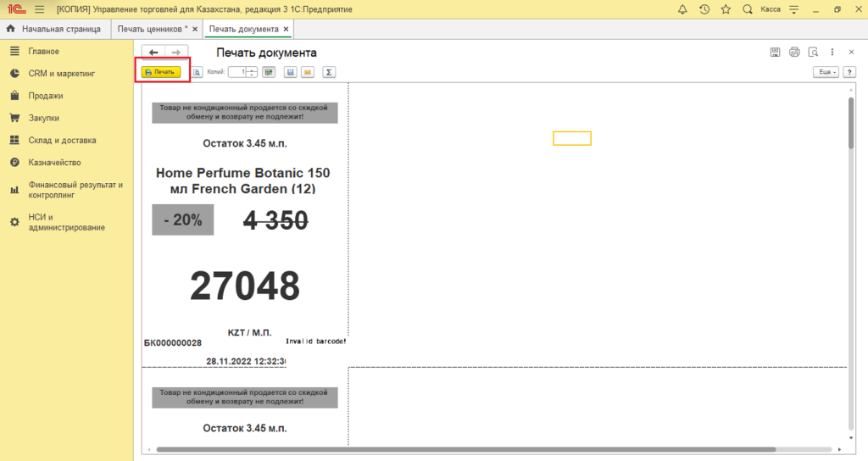Close the Печать документа form

[x=851, y=52]
